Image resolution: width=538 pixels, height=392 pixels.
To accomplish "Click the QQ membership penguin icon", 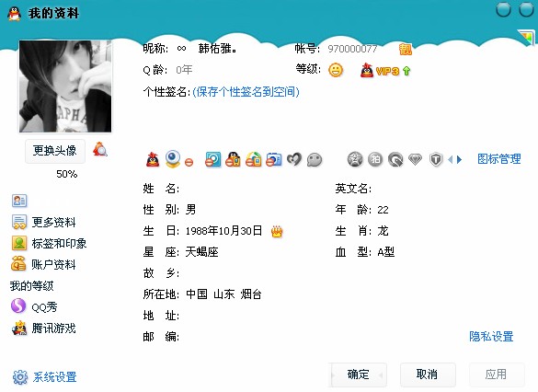I will click(153, 159).
